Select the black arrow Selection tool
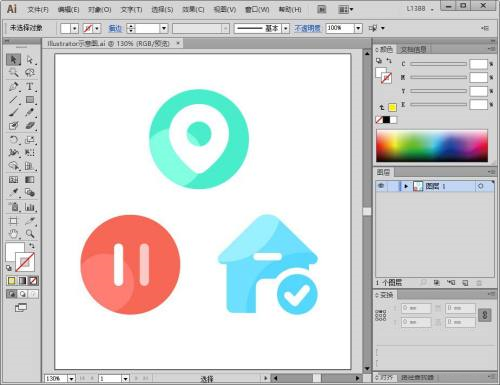The width and height of the screenshot is (500, 385). click(13, 60)
